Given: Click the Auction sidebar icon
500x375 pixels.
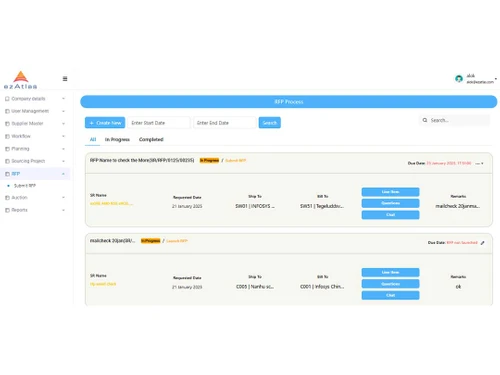Looking at the screenshot, I should coord(7,198).
